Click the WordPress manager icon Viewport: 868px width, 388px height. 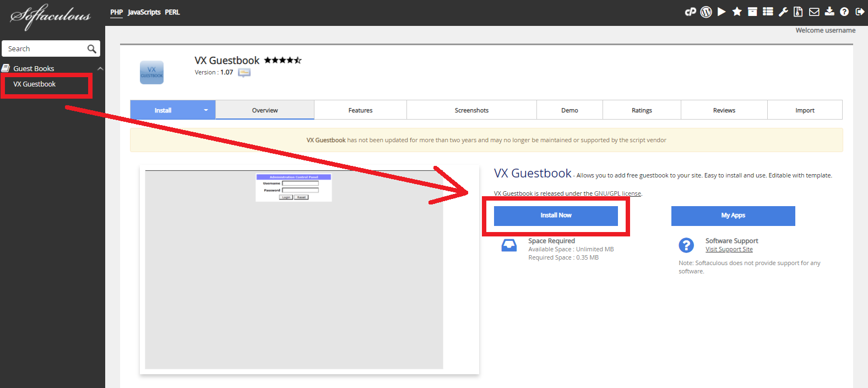(706, 12)
